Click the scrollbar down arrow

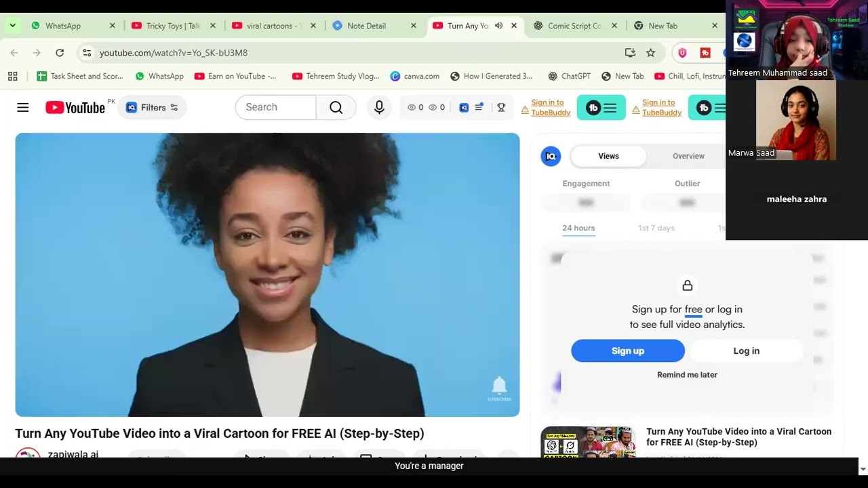(863, 468)
